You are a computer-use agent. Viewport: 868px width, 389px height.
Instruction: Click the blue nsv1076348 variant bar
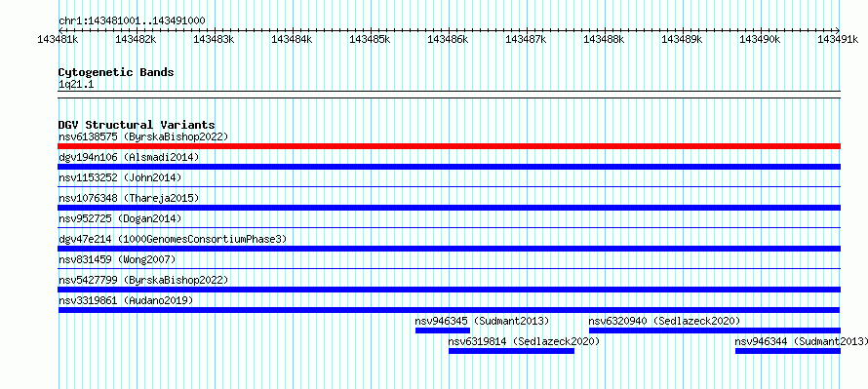(x=449, y=208)
